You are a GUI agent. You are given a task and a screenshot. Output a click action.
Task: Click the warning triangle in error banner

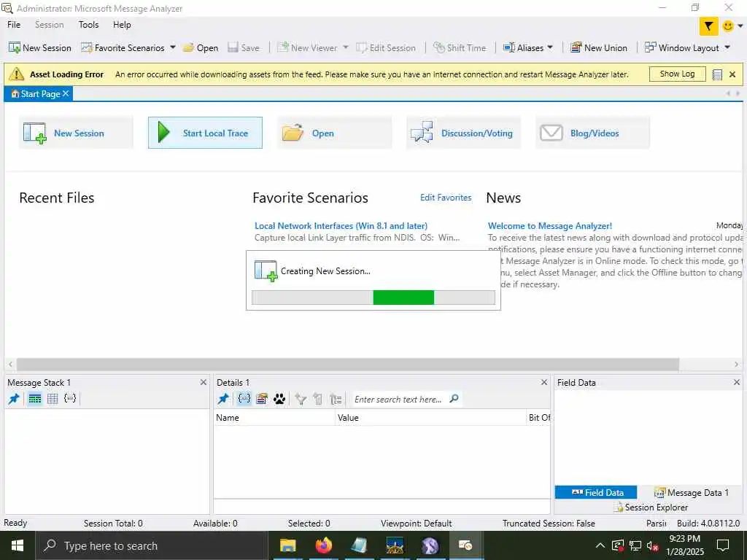[16, 74]
